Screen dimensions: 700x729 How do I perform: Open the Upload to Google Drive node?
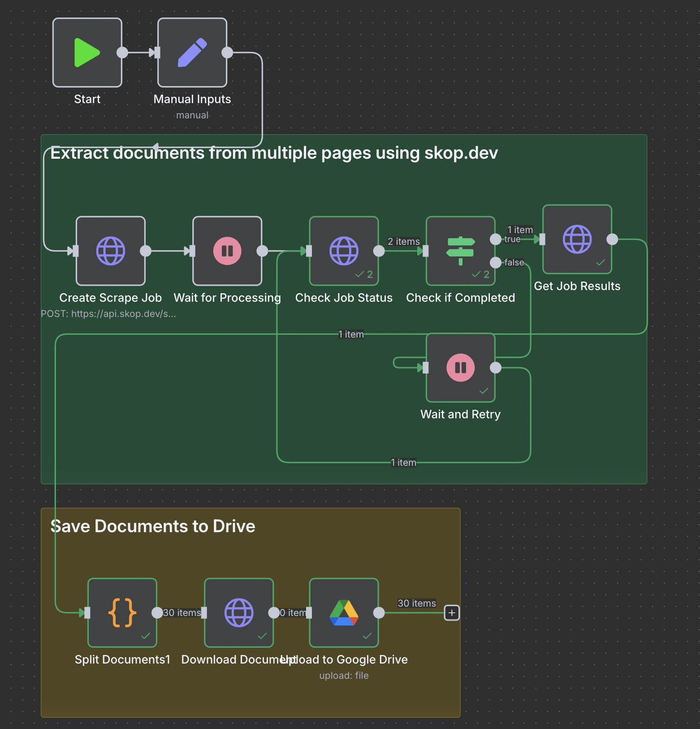pyautogui.click(x=344, y=612)
